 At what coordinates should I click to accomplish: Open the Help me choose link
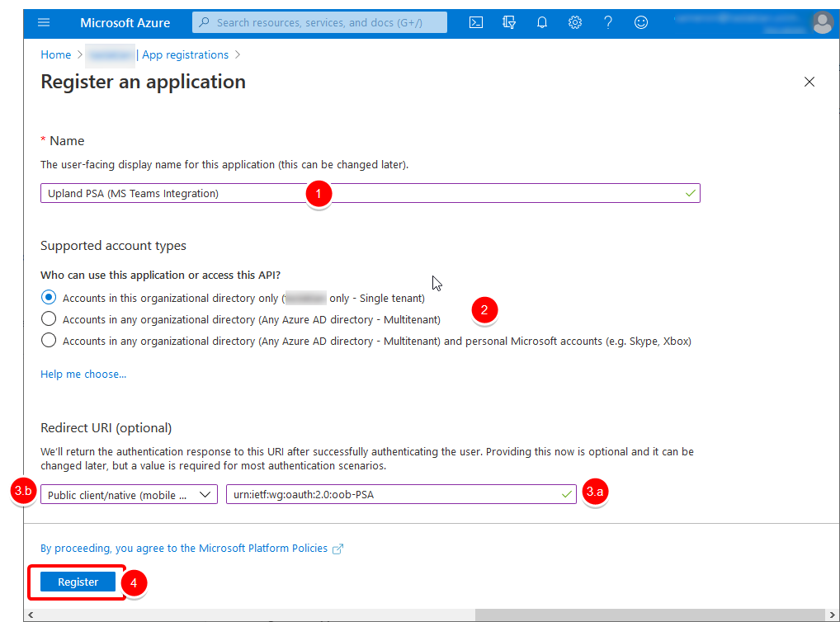[x=83, y=374]
